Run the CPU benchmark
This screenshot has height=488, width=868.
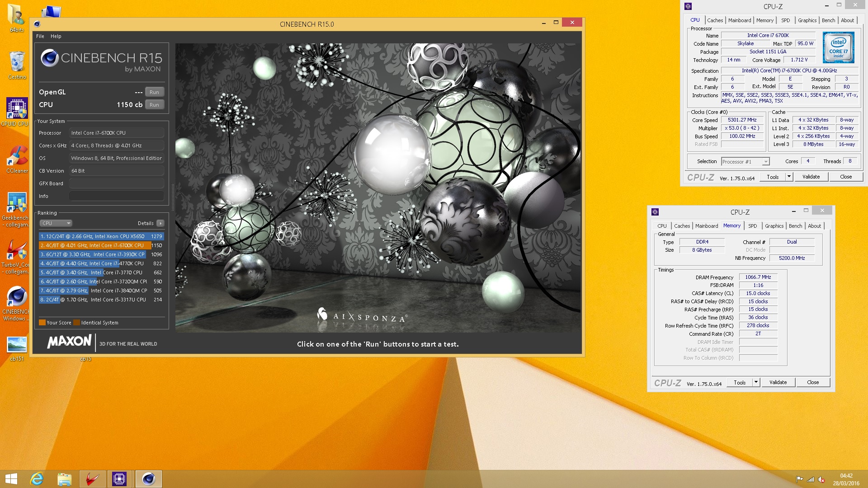[154, 105]
